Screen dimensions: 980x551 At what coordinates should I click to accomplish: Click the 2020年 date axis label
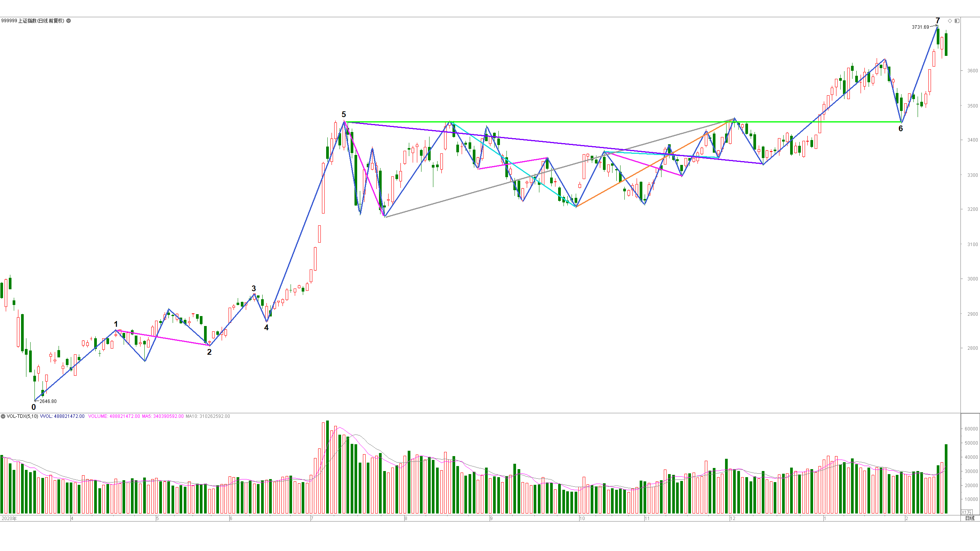coord(9,518)
